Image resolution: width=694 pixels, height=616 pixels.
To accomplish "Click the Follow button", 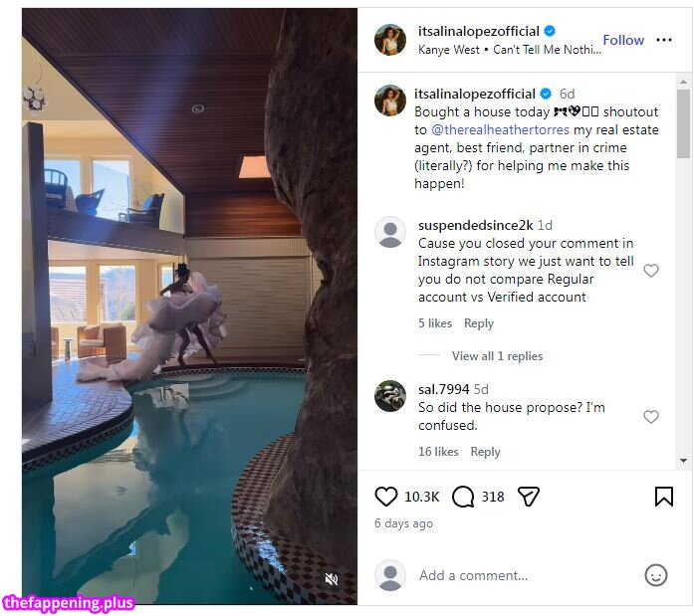I will click(x=623, y=40).
